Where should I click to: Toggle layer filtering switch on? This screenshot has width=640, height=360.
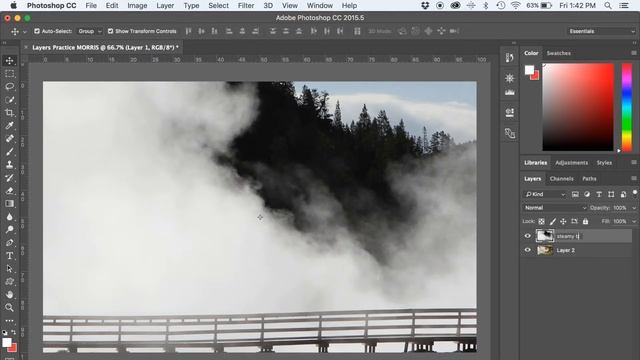[635, 193]
